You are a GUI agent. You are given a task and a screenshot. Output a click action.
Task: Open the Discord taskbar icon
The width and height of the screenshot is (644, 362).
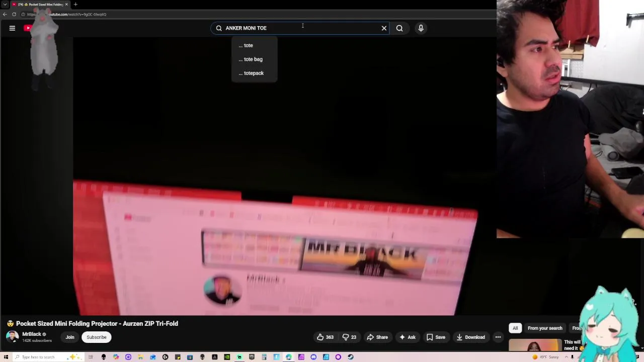313,357
